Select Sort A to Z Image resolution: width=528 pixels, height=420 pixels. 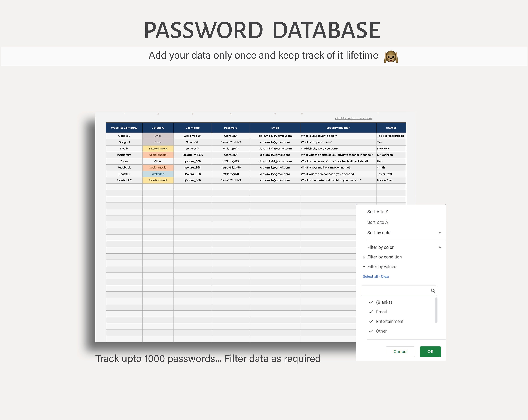(x=377, y=212)
